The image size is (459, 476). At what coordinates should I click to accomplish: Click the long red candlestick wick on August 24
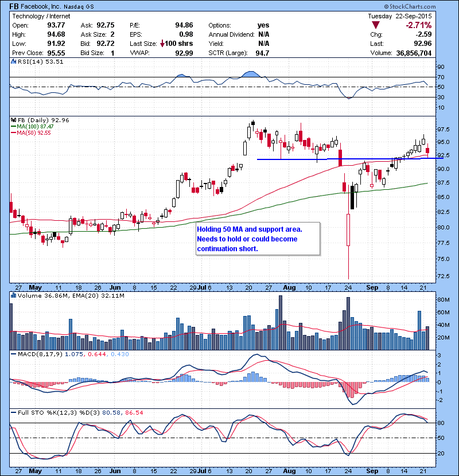[348, 262]
